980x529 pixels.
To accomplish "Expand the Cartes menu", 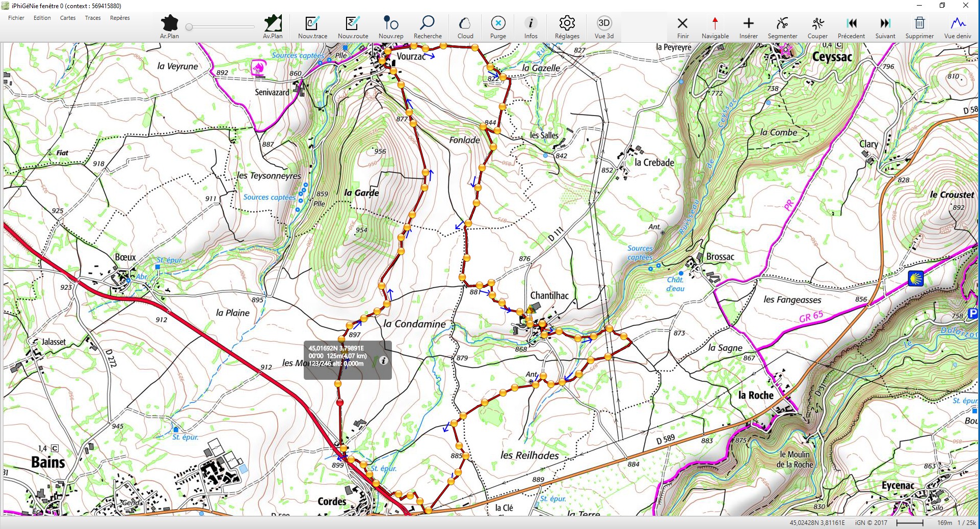I will pyautogui.click(x=68, y=18).
